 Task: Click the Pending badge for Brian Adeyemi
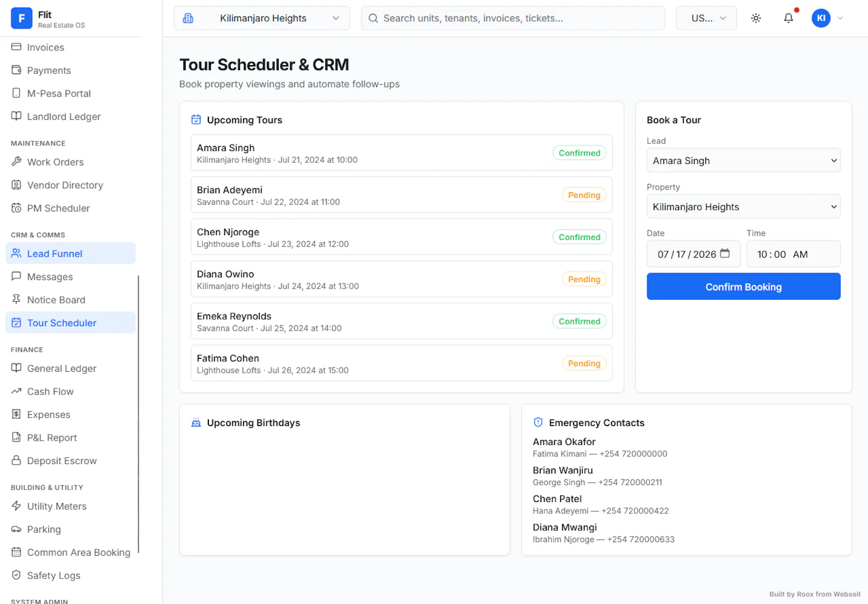[584, 195]
